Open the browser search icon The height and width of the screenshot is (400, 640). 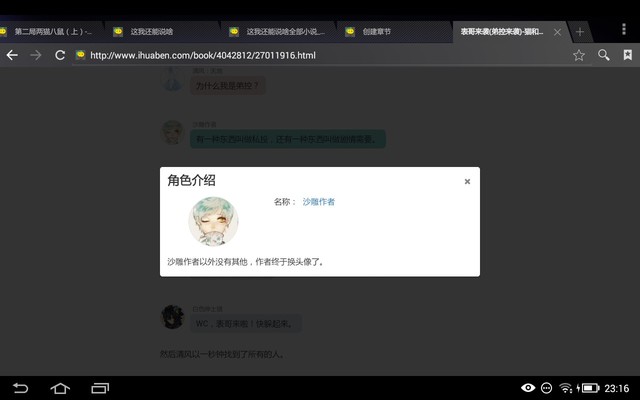point(604,55)
